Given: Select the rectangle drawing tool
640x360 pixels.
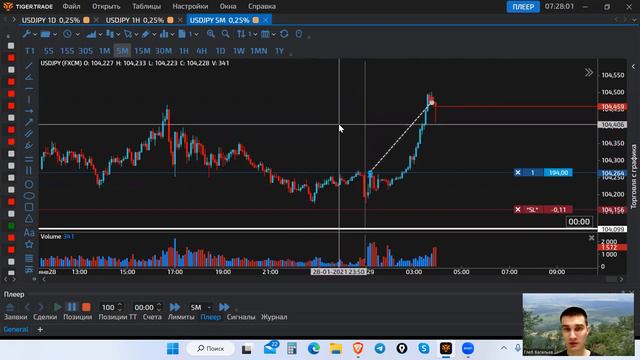Looking at the screenshot, I should click(x=29, y=207).
